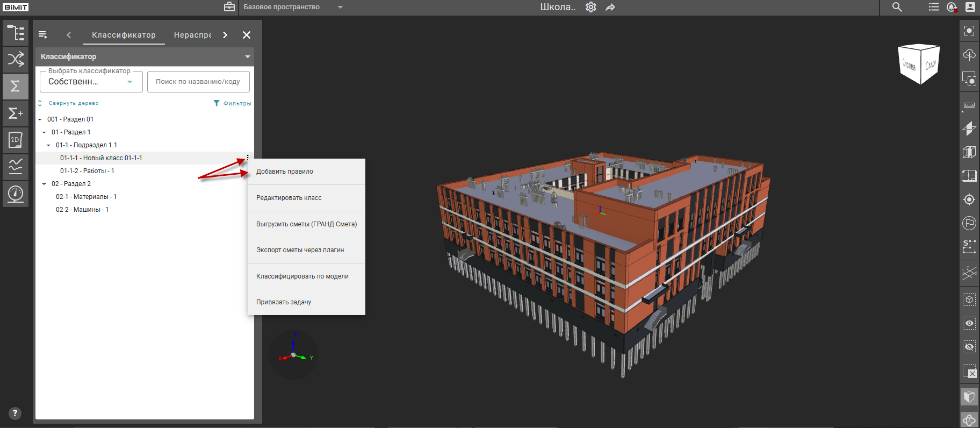Image resolution: width=980 pixels, height=428 pixels.
Task: Open the Фильтры filter button
Action: click(x=232, y=103)
